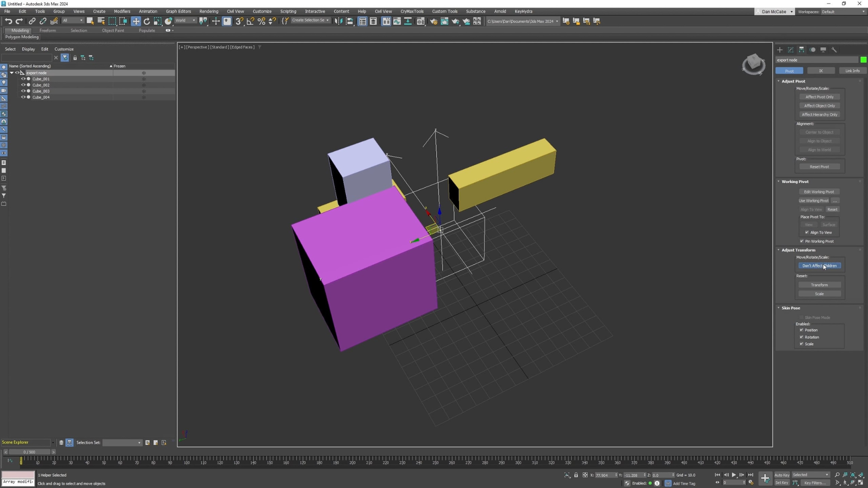Click the green object color swatch

point(863,60)
